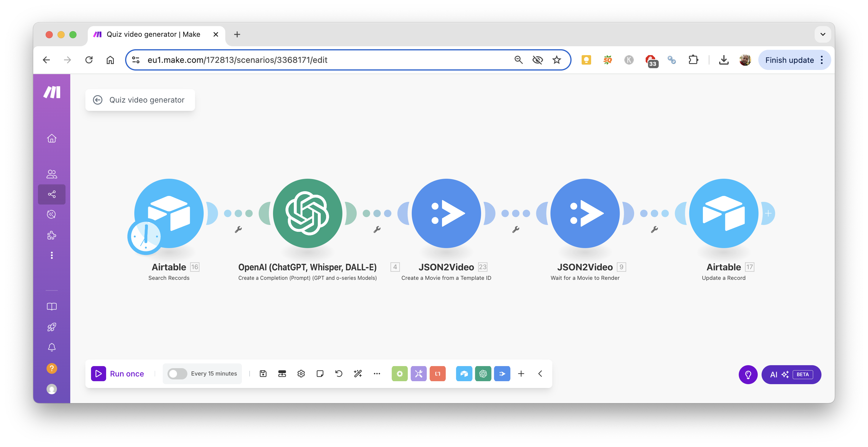Open the lightbulb Explain flow button

coord(748,374)
